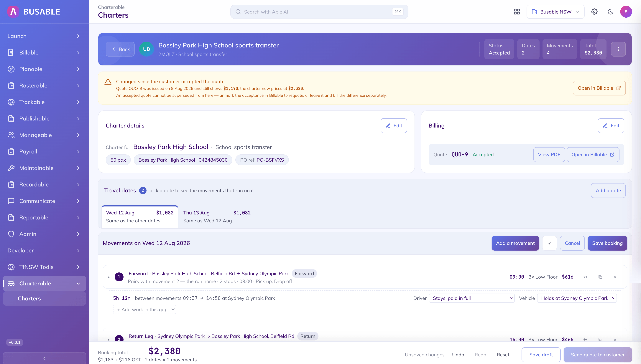Open Charters in the sidebar
The height and width of the screenshot is (364, 641).
point(45,299)
